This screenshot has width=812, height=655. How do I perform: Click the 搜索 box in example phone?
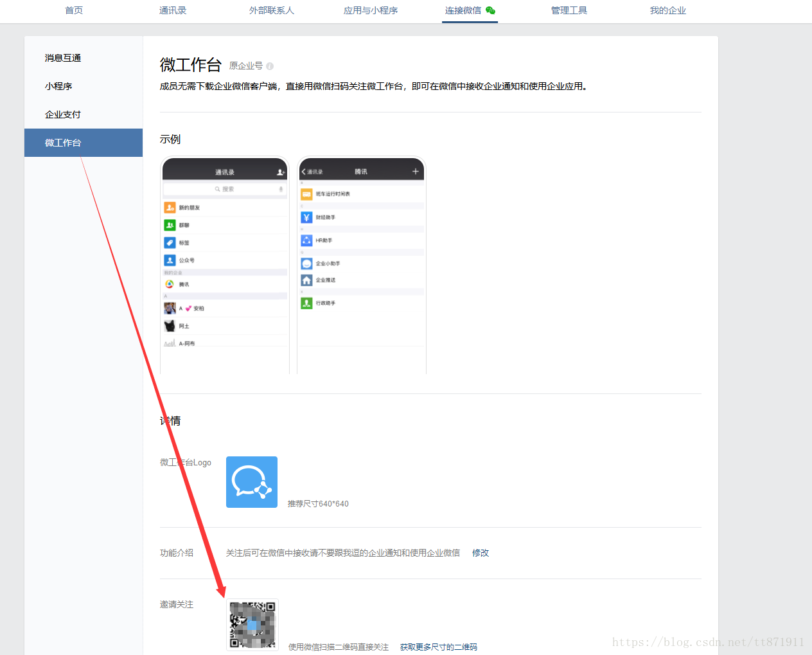pos(225,189)
